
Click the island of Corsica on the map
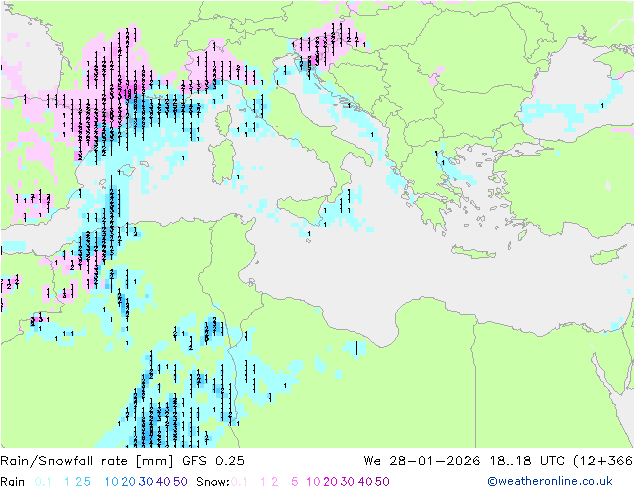click(x=223, y=122)
